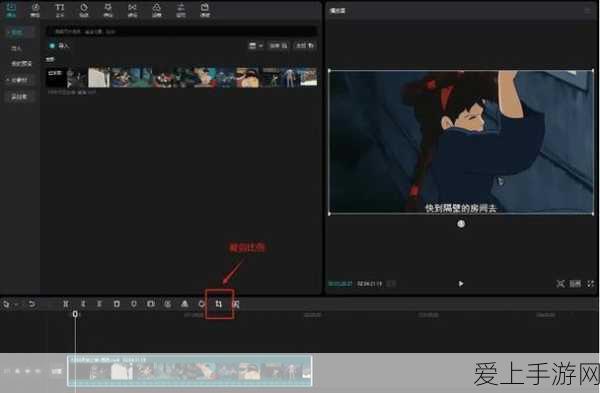This screenshot has height=393, width=600.
Task: Click the undo arrow in timeline toolbar
Action: coord(32,304)
